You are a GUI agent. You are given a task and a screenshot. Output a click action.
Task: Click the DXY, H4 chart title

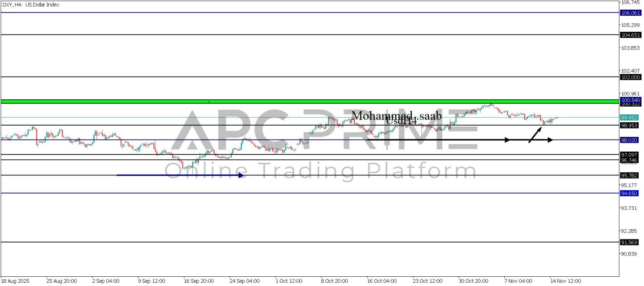coord(31,5)
